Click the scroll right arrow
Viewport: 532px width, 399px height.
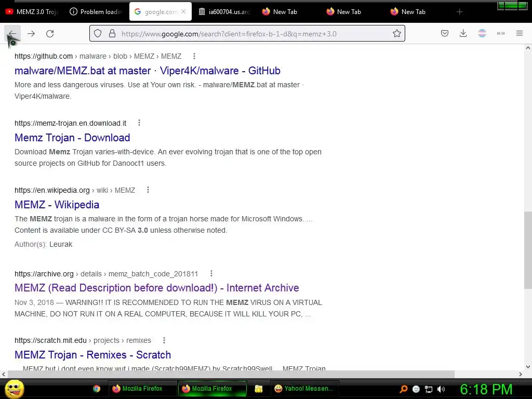click(x=521, y=374)
